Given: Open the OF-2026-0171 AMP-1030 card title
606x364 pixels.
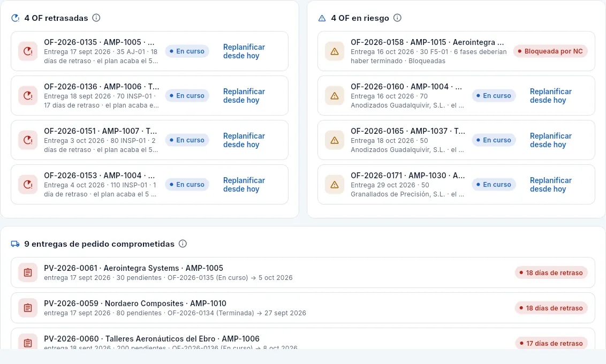Looking at the screenshot, I should 408,176.
